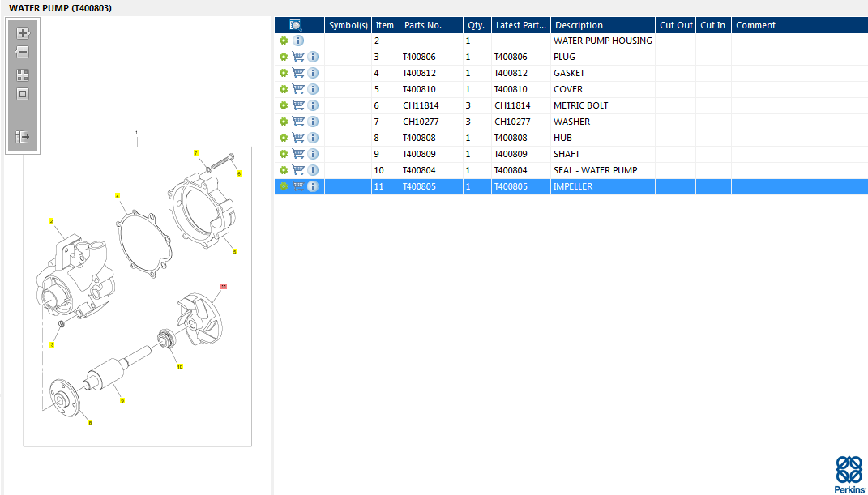The image size is (868, 495).
Task: Open info for COVER row
Action: (x=313, y=89)
